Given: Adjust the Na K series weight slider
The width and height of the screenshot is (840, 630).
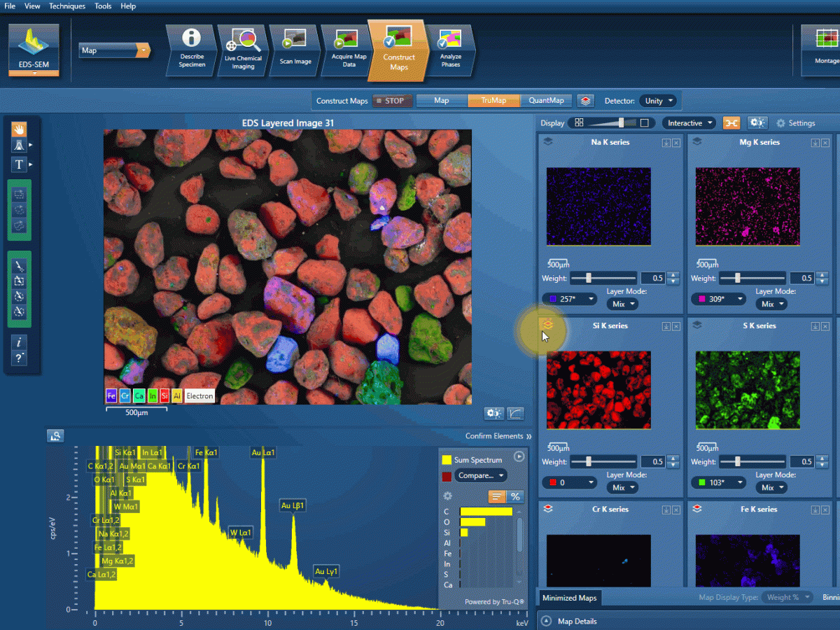Looking at the screenshot, I should pyautogui.click(x=589, y=278).
